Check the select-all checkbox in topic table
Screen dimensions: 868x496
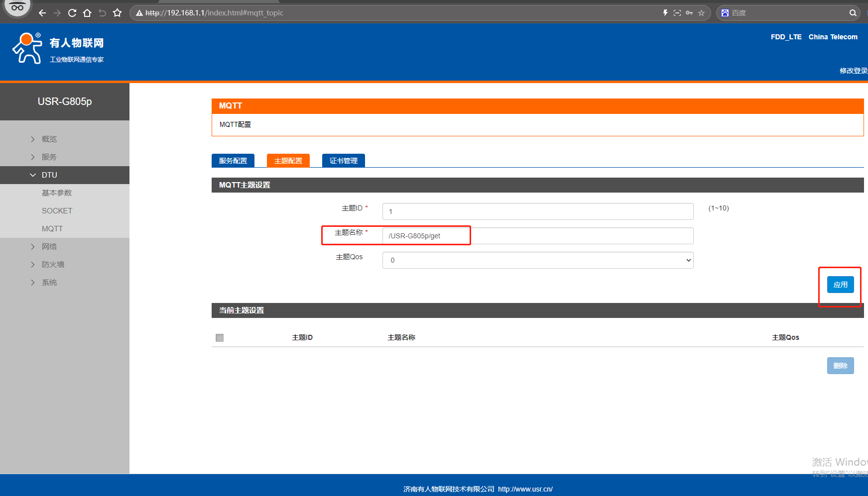coord(220,338)
